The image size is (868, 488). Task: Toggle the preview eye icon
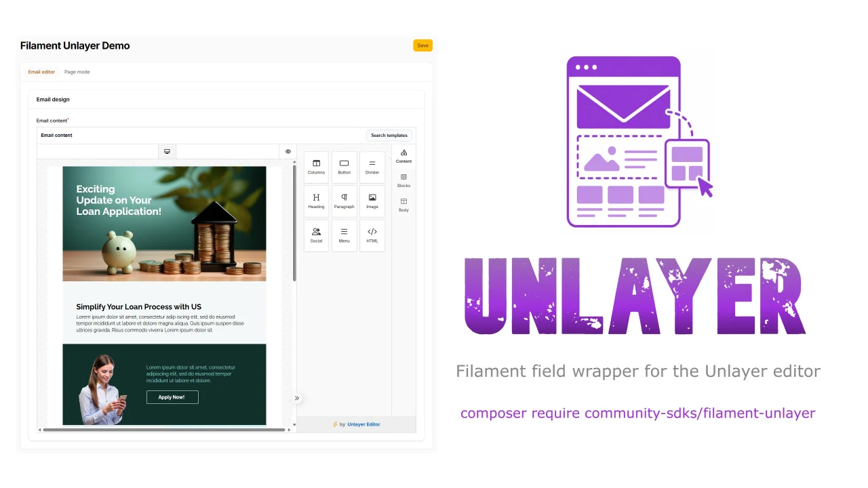[x=288, y=152]
